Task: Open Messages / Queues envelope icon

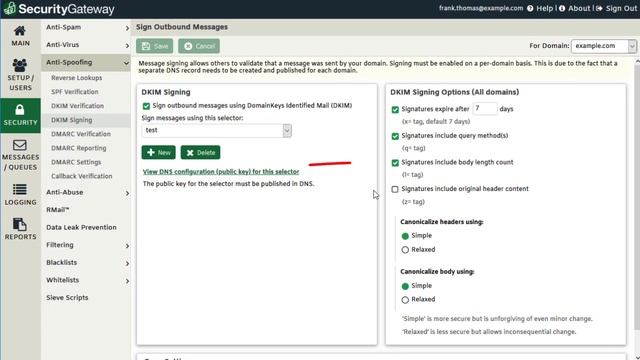Action: click(20, 145)
